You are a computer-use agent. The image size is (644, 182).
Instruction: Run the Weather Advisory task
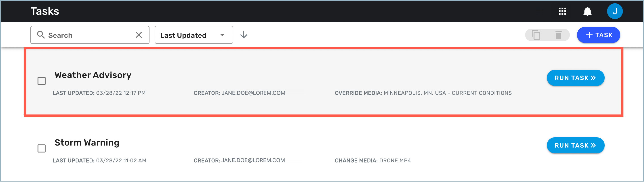pos(575,78)
